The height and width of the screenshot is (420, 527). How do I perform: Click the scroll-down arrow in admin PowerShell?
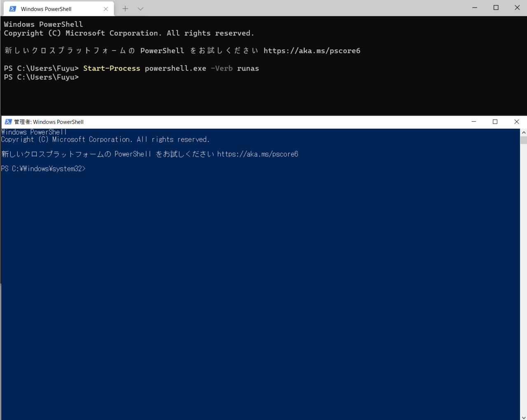524,417
